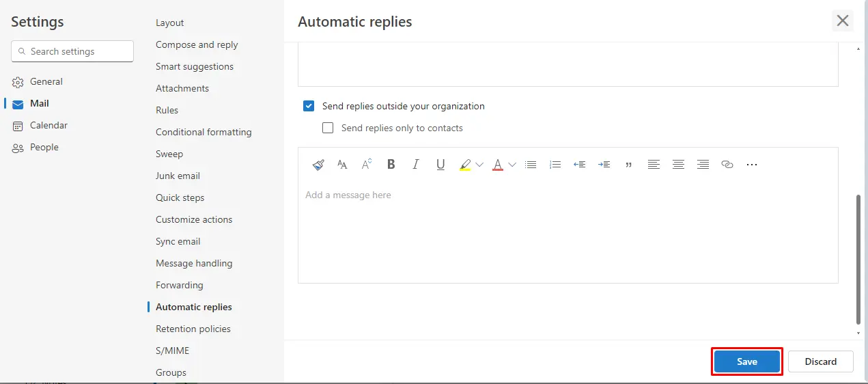Click the vertical scrollbar thumb
The height and width of the screenshot is (384, 868).
pos(858,260)
